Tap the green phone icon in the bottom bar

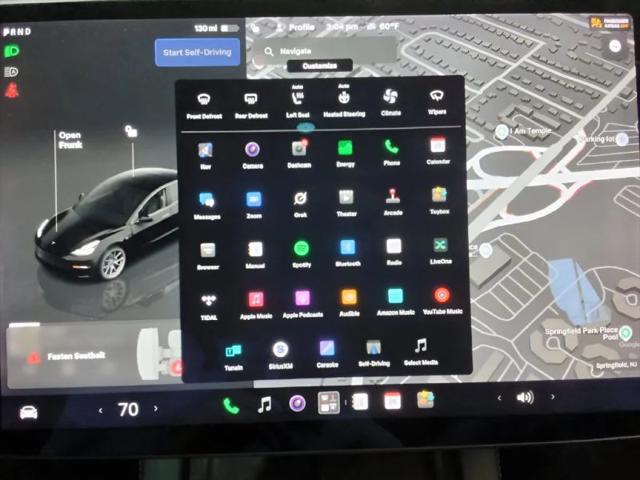point(231,406)
